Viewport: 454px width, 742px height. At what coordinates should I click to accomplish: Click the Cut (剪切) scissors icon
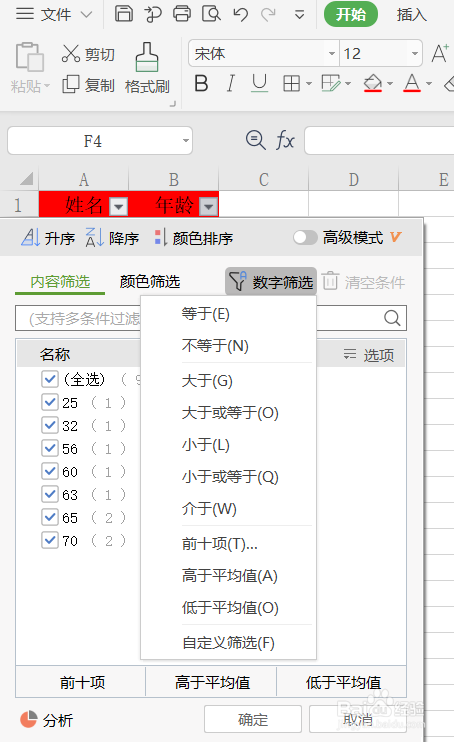71,53
